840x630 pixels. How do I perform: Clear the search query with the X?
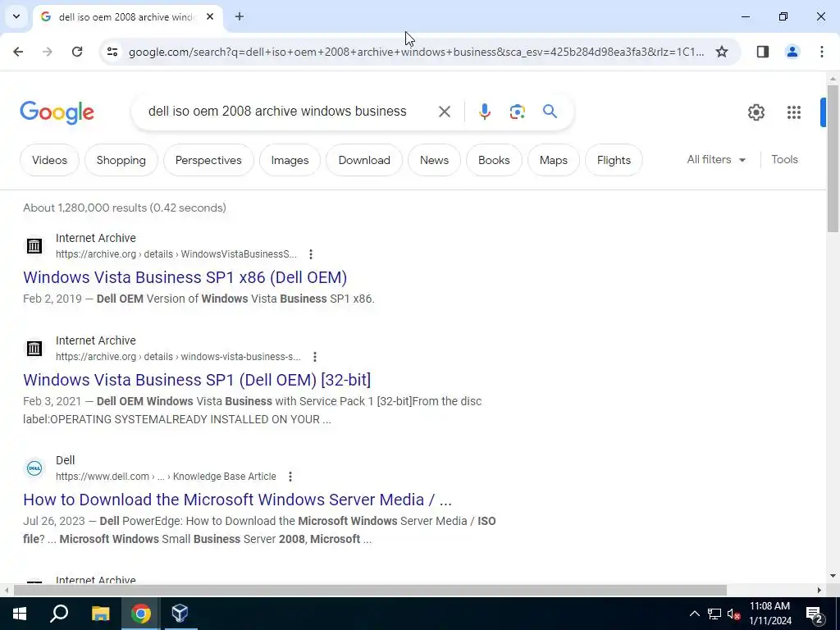(444, 112)
